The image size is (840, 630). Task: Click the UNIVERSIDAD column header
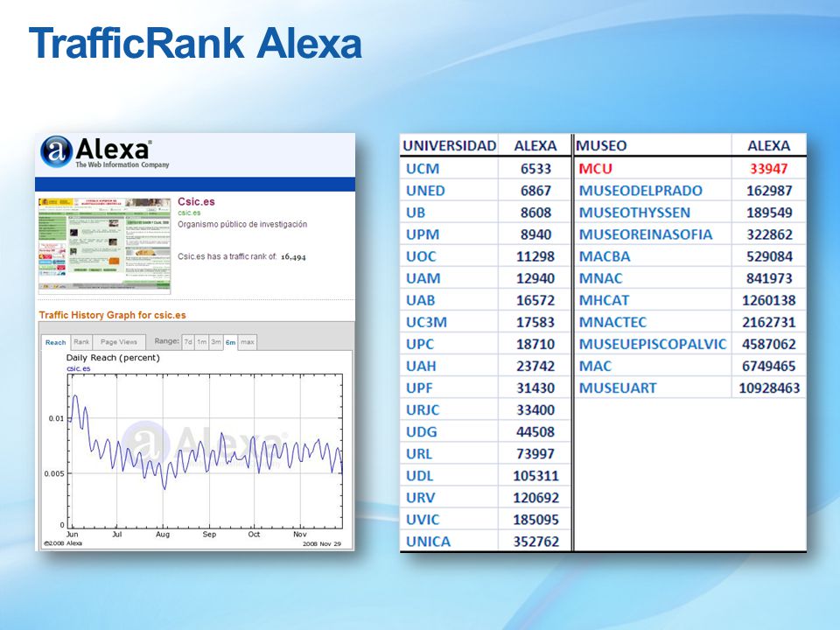[x=450, y=146]
